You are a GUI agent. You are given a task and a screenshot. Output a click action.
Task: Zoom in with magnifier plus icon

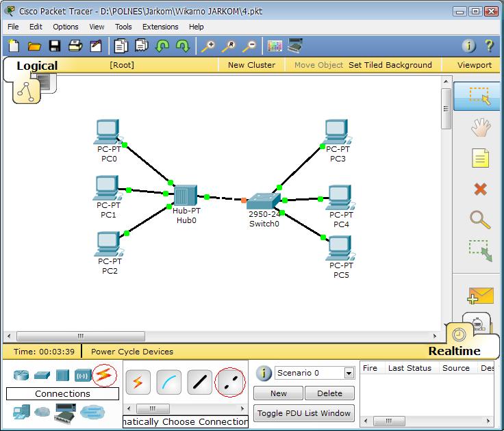[208, 46]
